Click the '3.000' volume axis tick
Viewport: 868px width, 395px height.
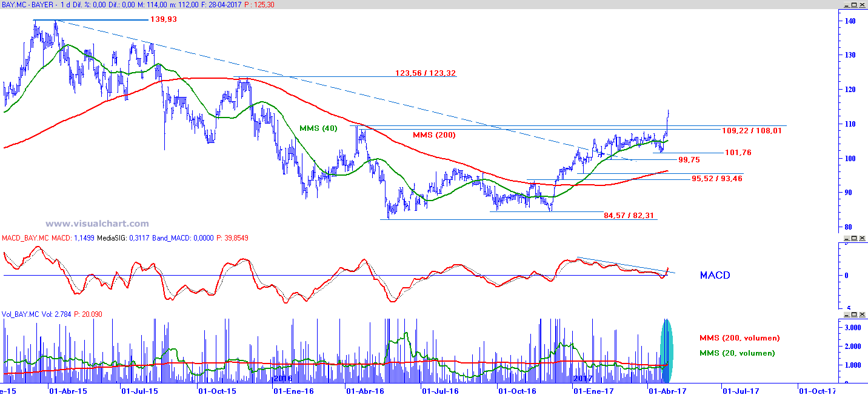click(x=853, y=328)
